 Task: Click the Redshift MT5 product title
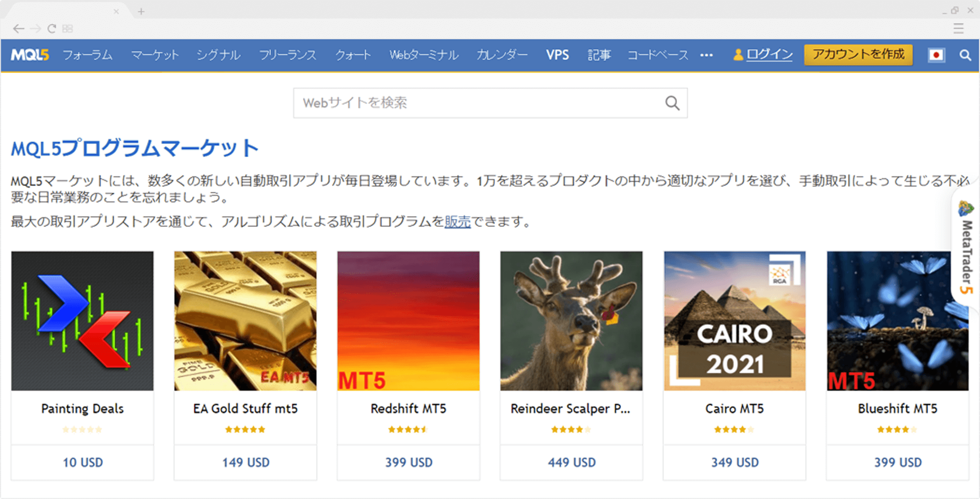point(408,409)
